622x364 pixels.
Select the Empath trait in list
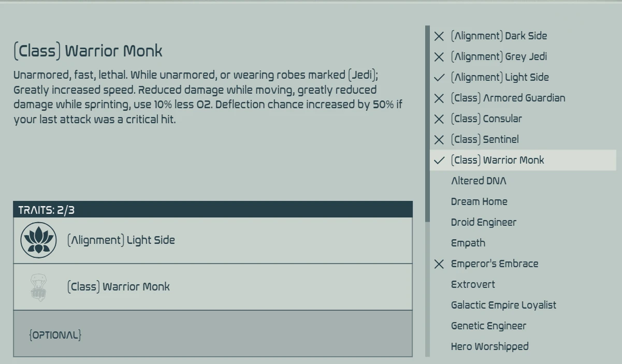[x=468, y=243]
